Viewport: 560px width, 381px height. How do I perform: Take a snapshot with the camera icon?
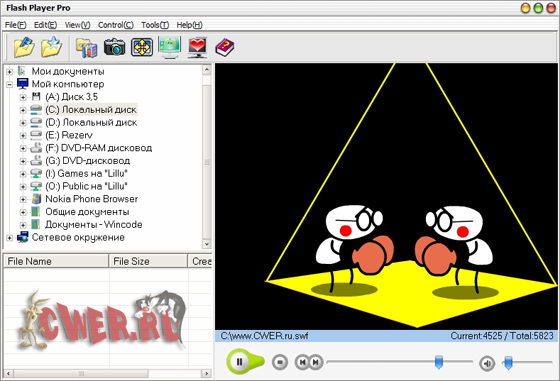[114, 47]
